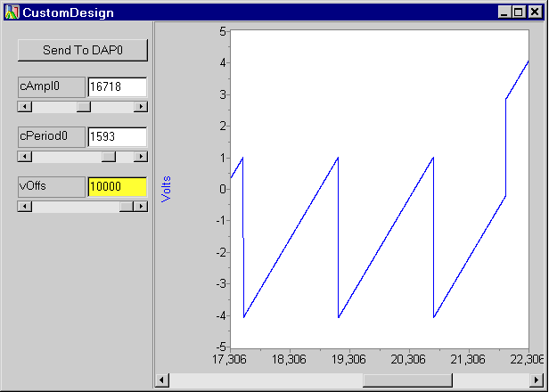Click the blue Volts axis label
Screen dimensions: 549x392
[166, 189]
